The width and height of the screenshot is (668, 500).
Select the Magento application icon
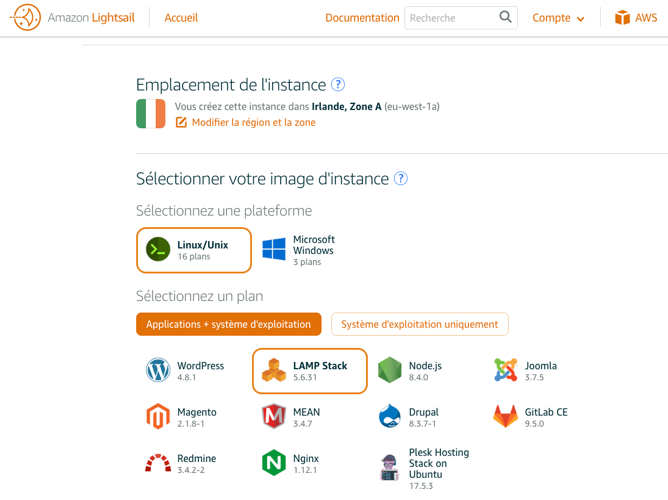pos(158,416)
